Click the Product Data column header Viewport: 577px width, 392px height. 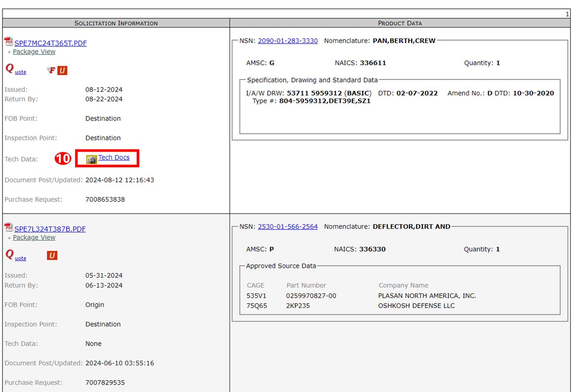(x=400, y=23)
